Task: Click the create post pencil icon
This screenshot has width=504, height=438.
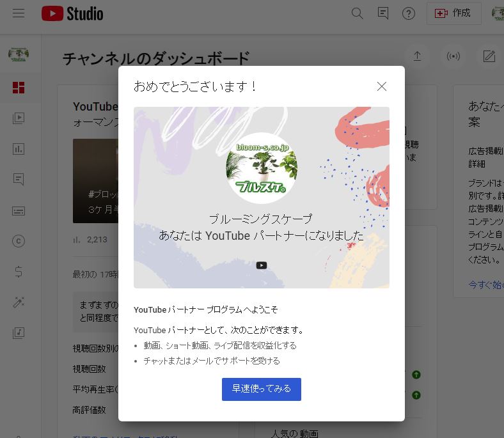Action: click(489, 56)
